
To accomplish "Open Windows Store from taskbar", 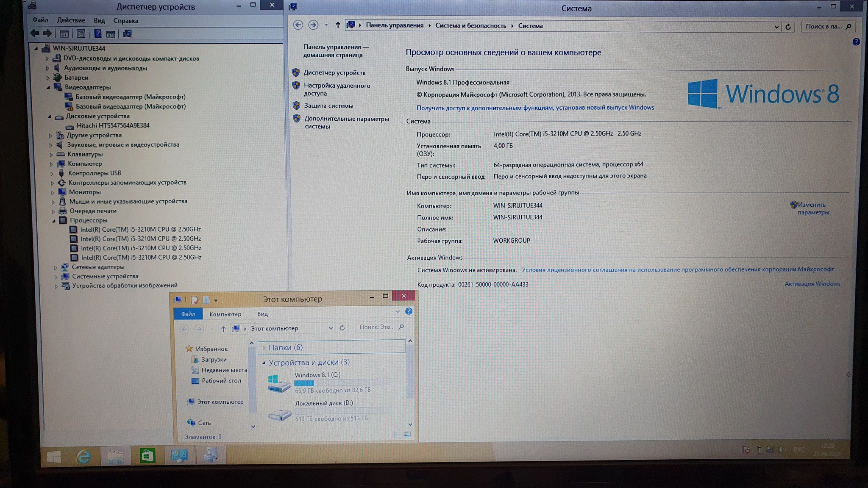I will 147,456.
